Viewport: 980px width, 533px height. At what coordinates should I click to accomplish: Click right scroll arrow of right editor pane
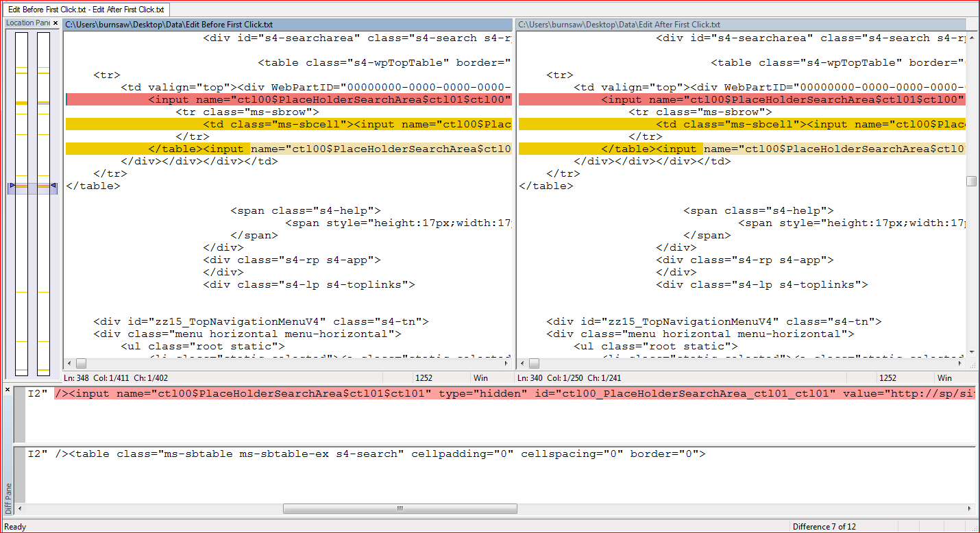coord(960,363)
